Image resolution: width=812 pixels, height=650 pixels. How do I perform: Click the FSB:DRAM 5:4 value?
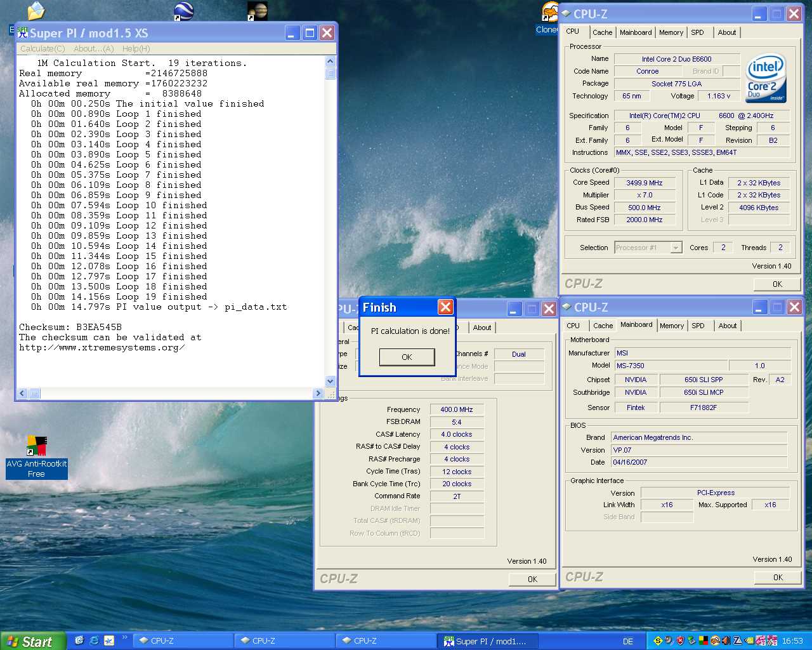click(x=457, y=422)
